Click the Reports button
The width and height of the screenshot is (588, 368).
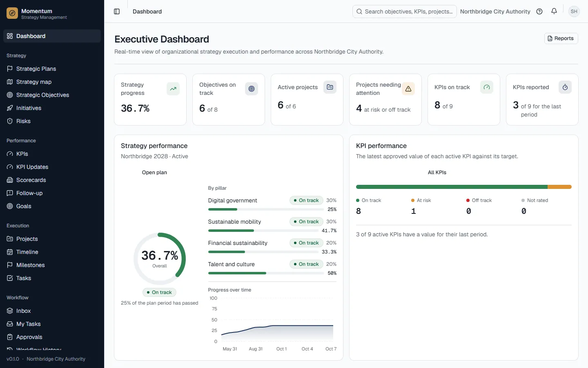561,38
